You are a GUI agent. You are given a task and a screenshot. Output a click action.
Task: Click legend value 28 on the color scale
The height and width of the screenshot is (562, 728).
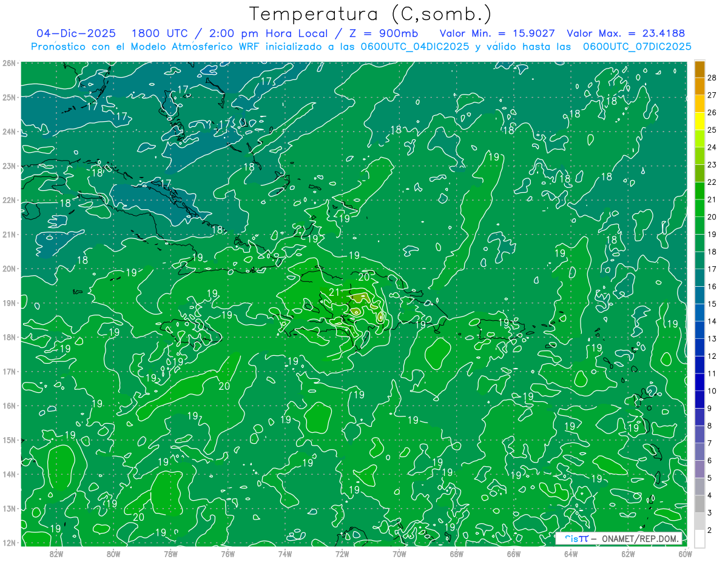pyautogui.click(x=712, y=78)
